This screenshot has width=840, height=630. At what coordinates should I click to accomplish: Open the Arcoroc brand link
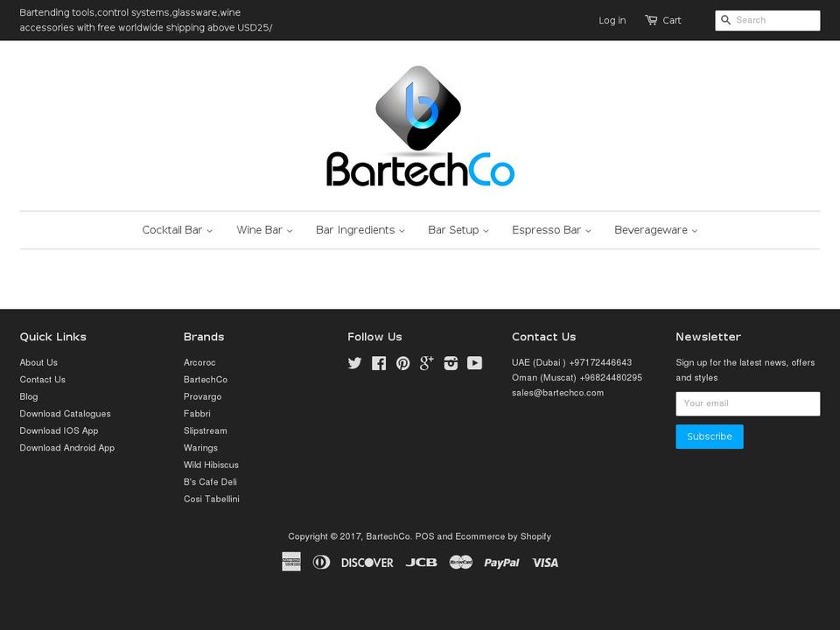(x=199, y=362)
